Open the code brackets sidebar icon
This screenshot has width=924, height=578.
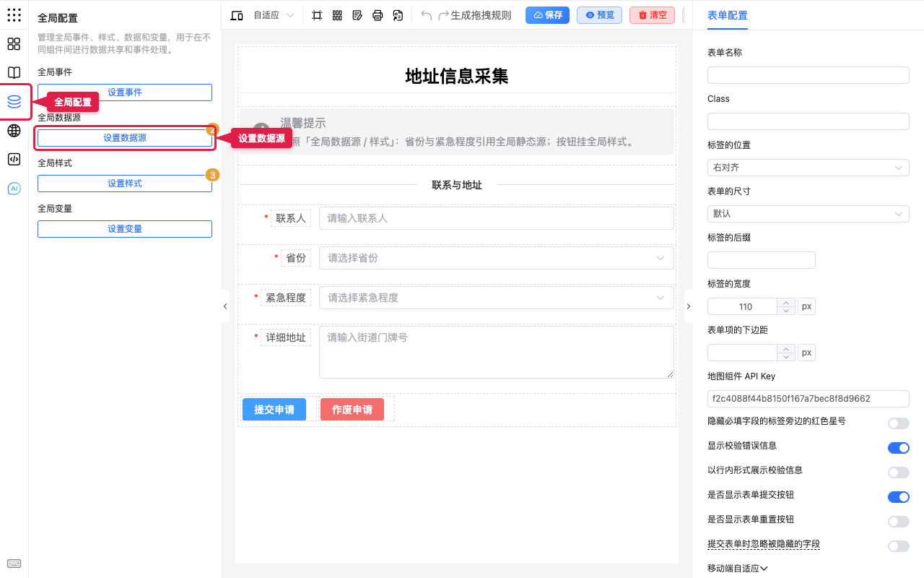pyautogui.click(x=14, y=160)
